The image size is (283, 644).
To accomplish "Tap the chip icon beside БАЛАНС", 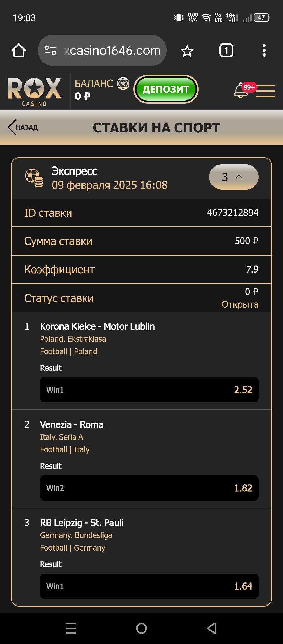I will tap(123, 84).
